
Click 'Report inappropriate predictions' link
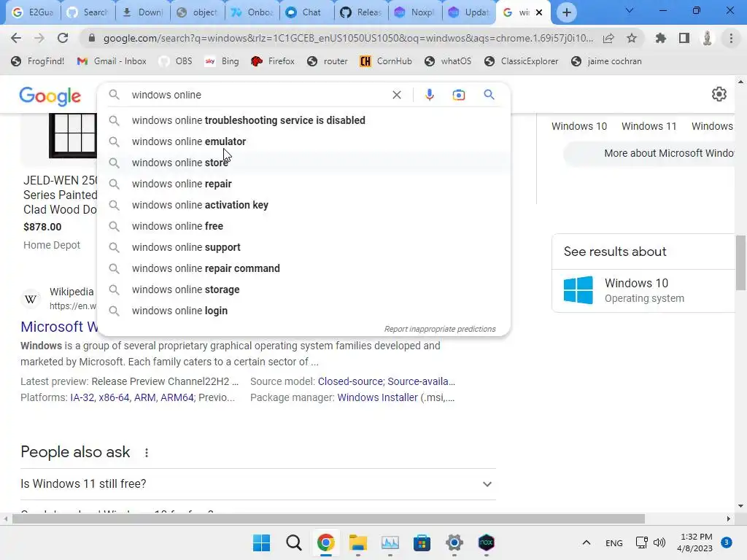[440, 329]
